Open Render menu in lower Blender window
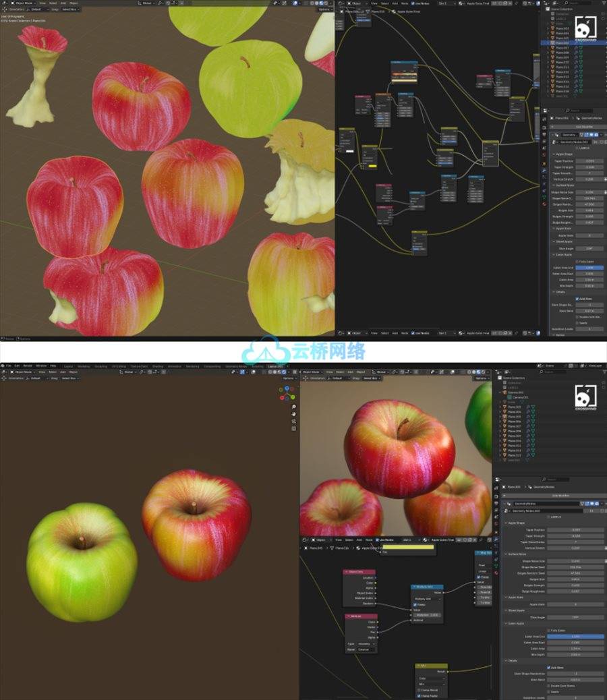 pos(28,366)
